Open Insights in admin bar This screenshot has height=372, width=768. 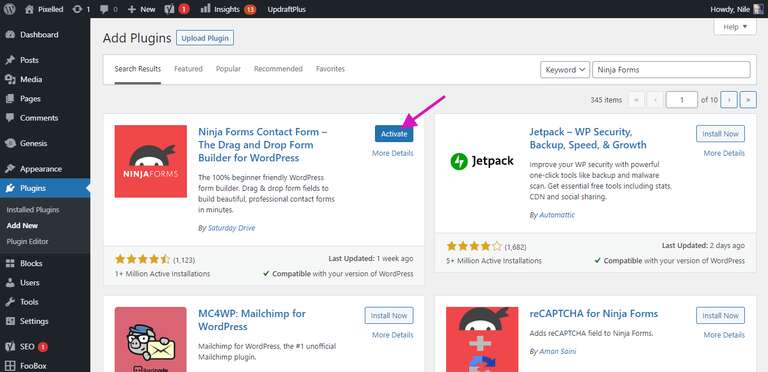pos(228,9)
